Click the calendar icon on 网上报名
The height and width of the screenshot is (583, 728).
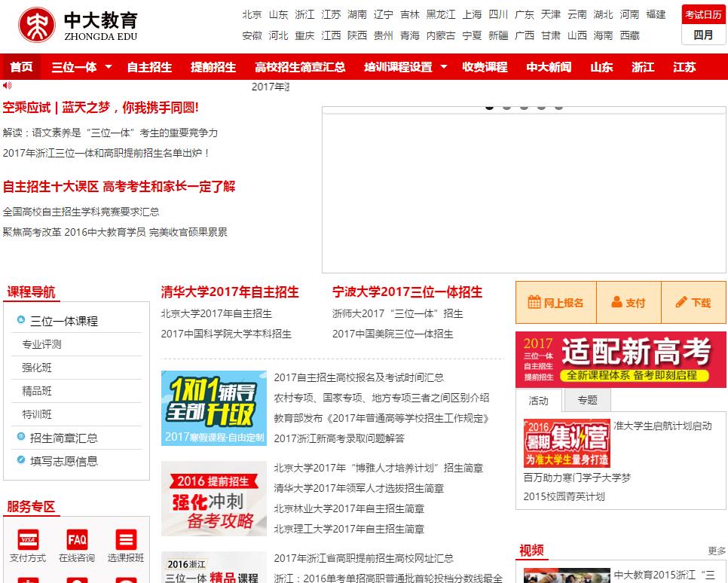(x=534, y=302)
